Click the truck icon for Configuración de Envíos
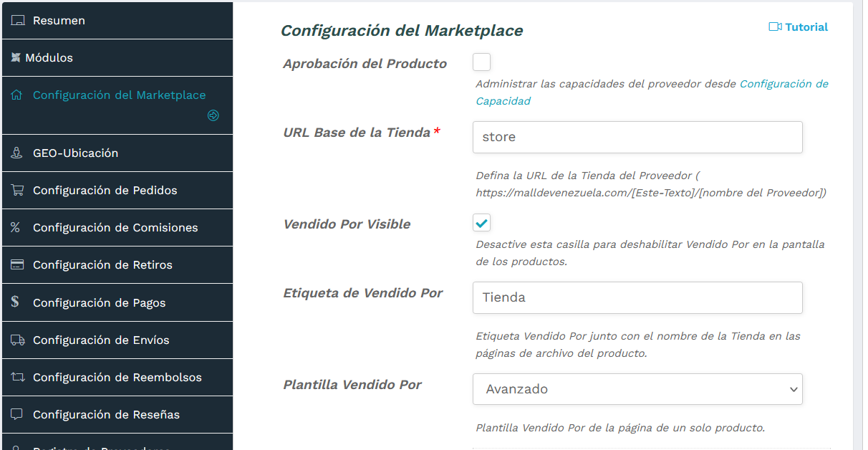The image size is (868, 450). point(18,340)
